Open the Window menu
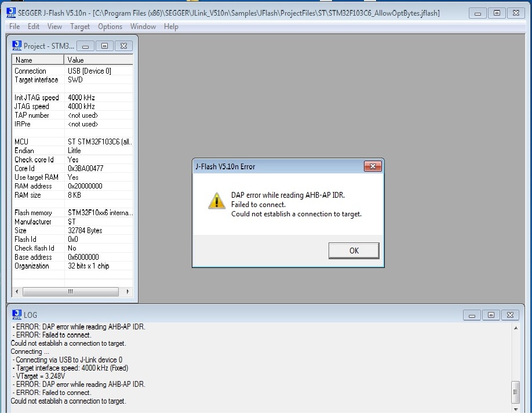 pyautogui.click(x=143, y=27)
